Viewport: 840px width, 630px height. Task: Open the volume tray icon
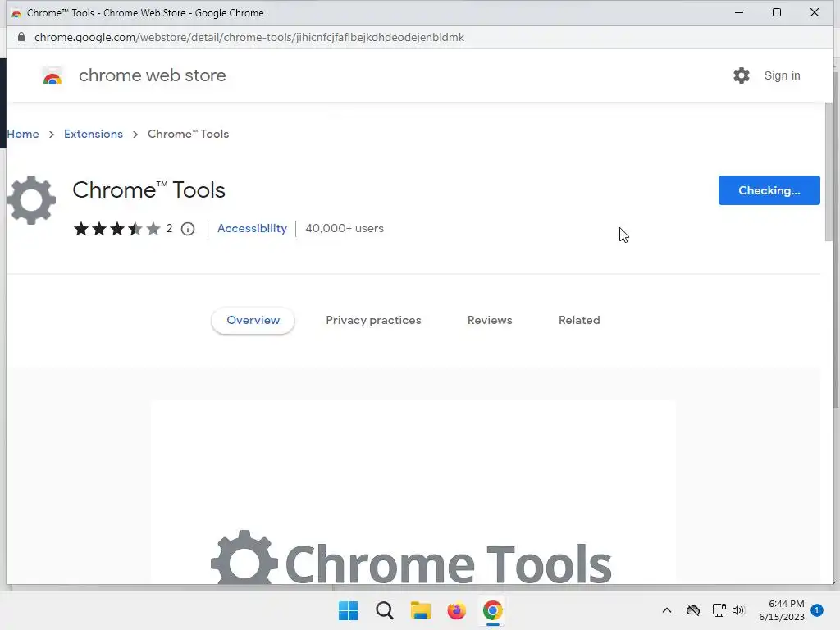738,610
